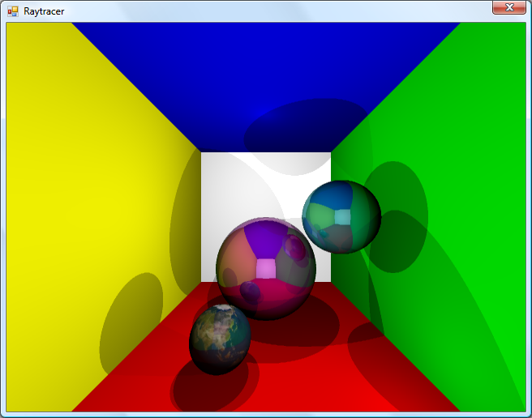The width and height of the screenshot is (532, 418).
Task: Select the dark shadow on blue ceiling
Action: click(308, 130)
